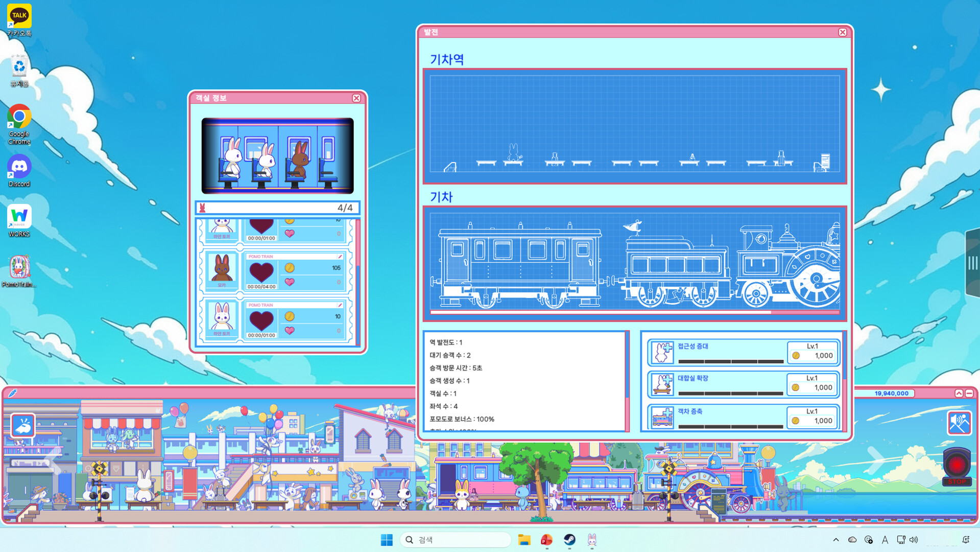This screenshot has width=980, height=552.
Task: Select the 모카 brown rabbit portrait
Action: pos(222,269)
